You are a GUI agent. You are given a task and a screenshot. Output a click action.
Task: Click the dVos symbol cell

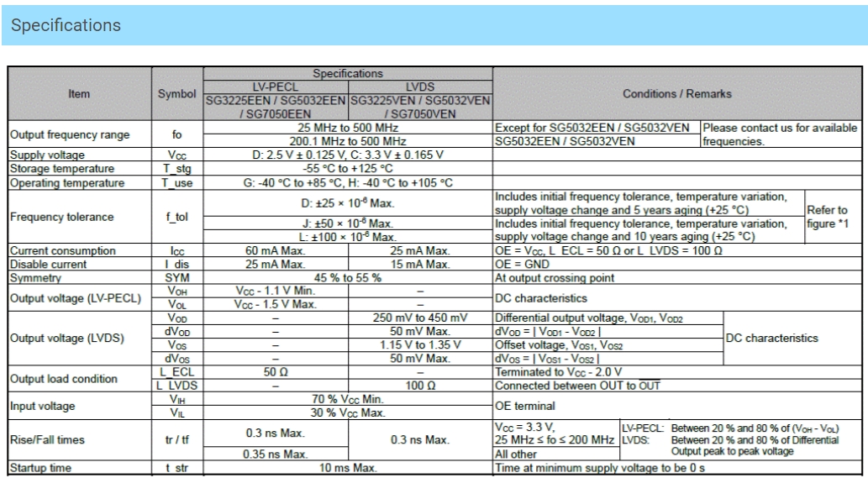tap(176, 359)
